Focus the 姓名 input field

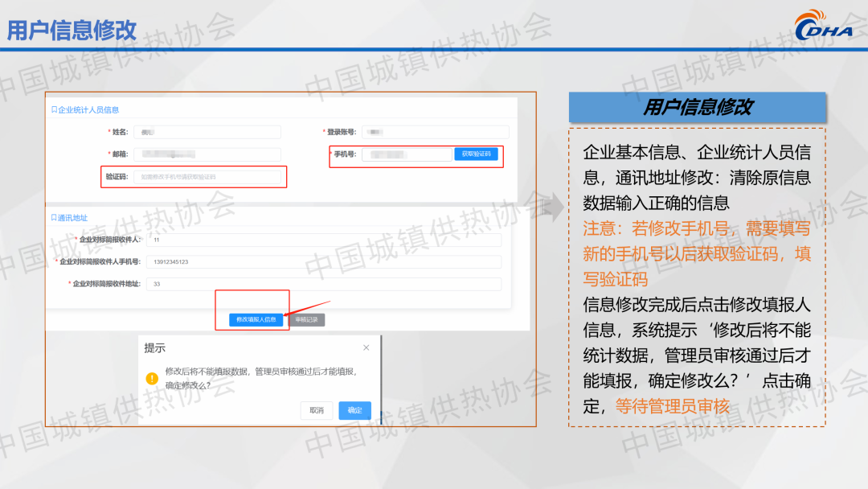click(x=207, y=132)
